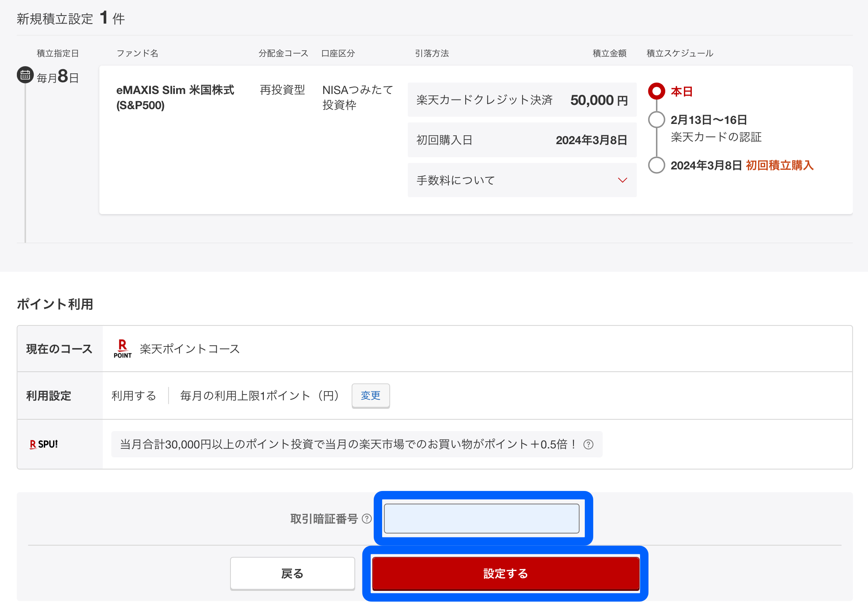Click the R SPU! logo
Viewport: 868px width, 609px height.
(x=44, y=444)
